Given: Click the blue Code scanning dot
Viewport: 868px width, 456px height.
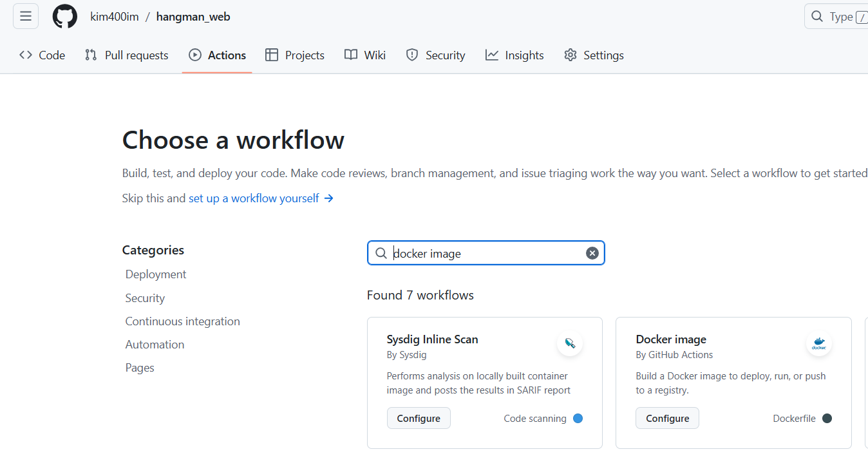Looking at the screenshot, I should point(578,419).
